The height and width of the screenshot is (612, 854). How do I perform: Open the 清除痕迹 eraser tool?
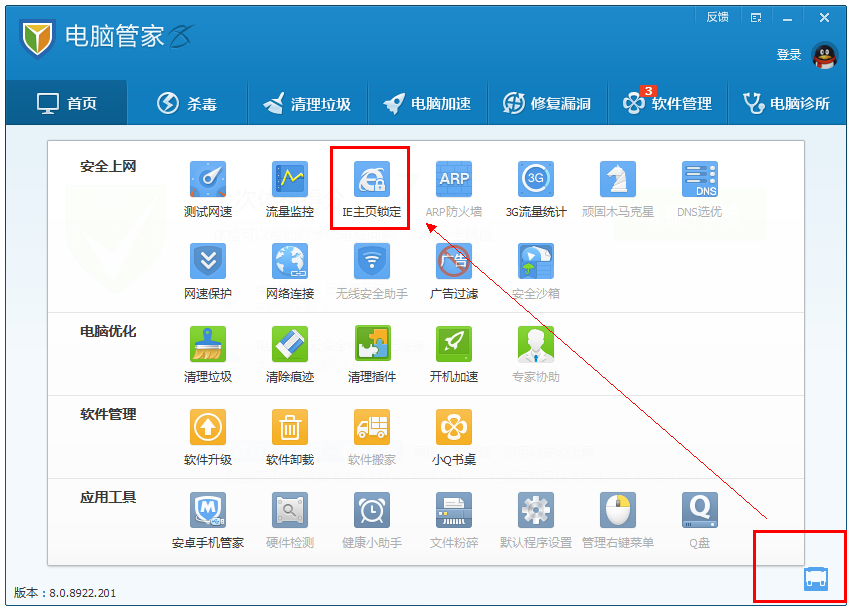[x=290, y=354]
